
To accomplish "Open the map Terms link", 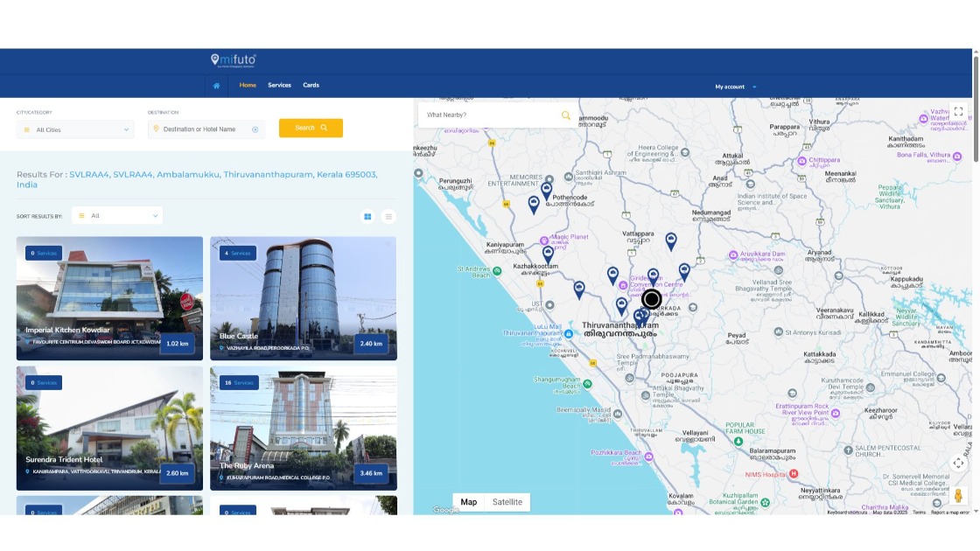I will (x=919, y=513).
